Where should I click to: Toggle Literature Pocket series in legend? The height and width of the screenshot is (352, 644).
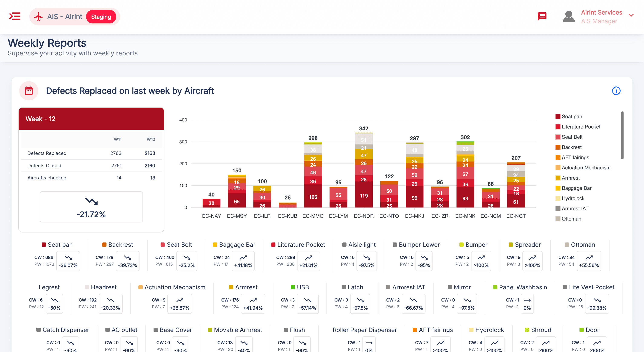581,127
